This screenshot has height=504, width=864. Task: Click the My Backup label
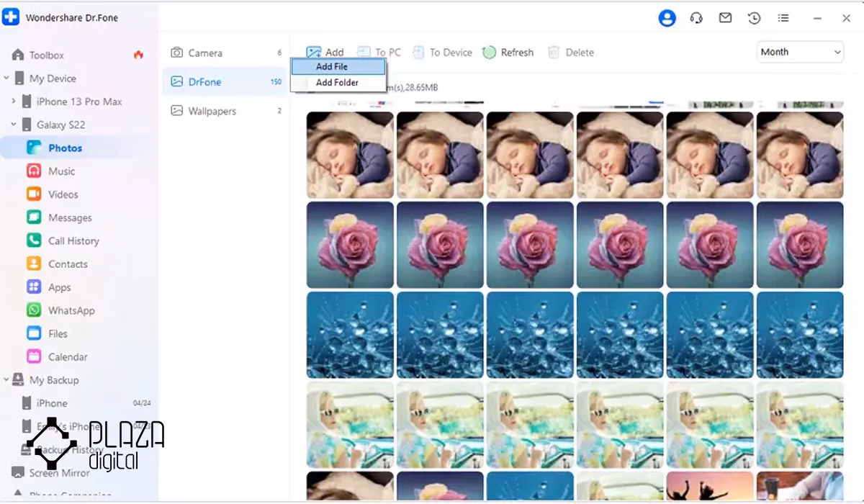pos(54,380)
